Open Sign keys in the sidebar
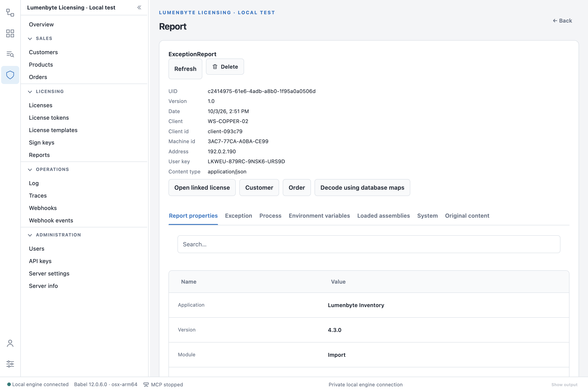The image size is (588, 392). 42,142
